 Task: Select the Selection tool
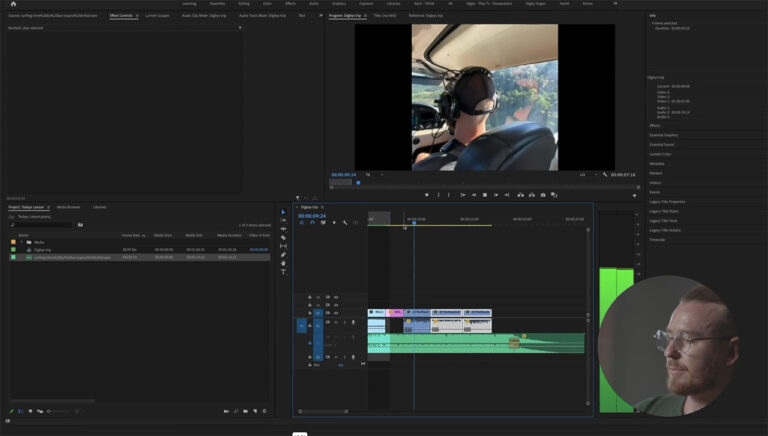283,212
